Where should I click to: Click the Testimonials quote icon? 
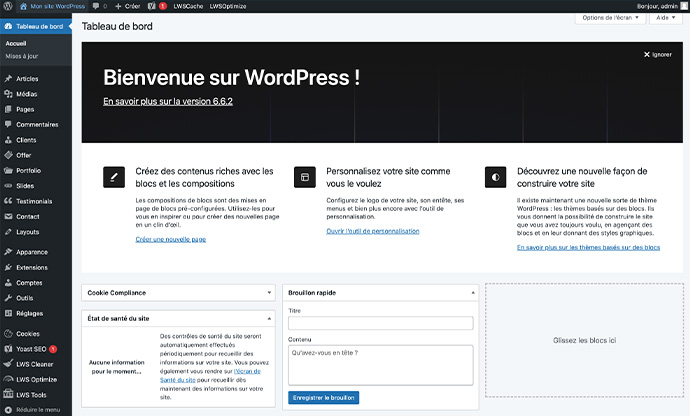pos(8,201)
